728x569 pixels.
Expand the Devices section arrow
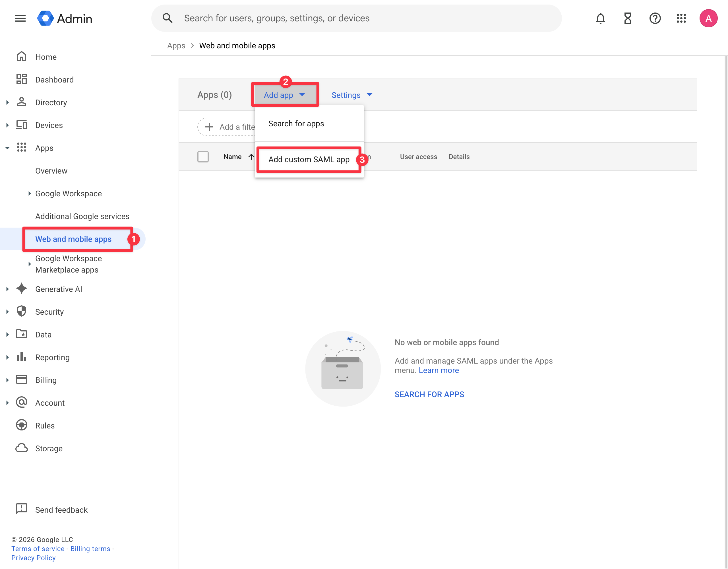(7, 125)
